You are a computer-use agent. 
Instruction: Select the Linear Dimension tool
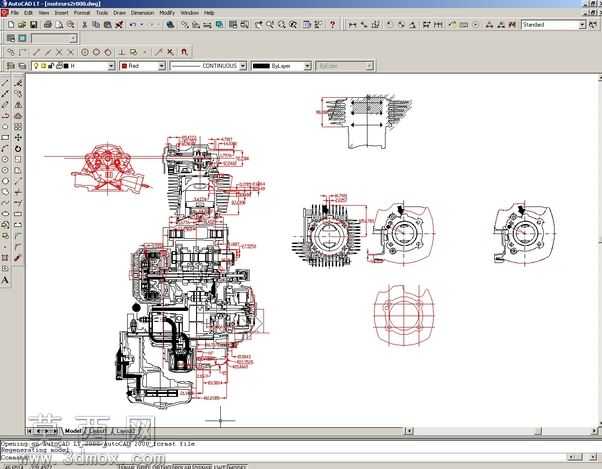pos(352,25)
